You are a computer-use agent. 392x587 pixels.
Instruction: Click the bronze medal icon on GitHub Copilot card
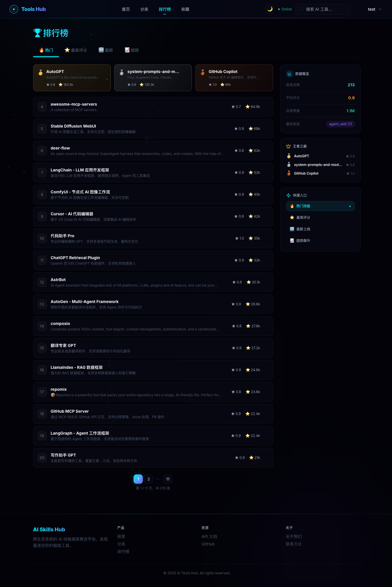(203, 72)
